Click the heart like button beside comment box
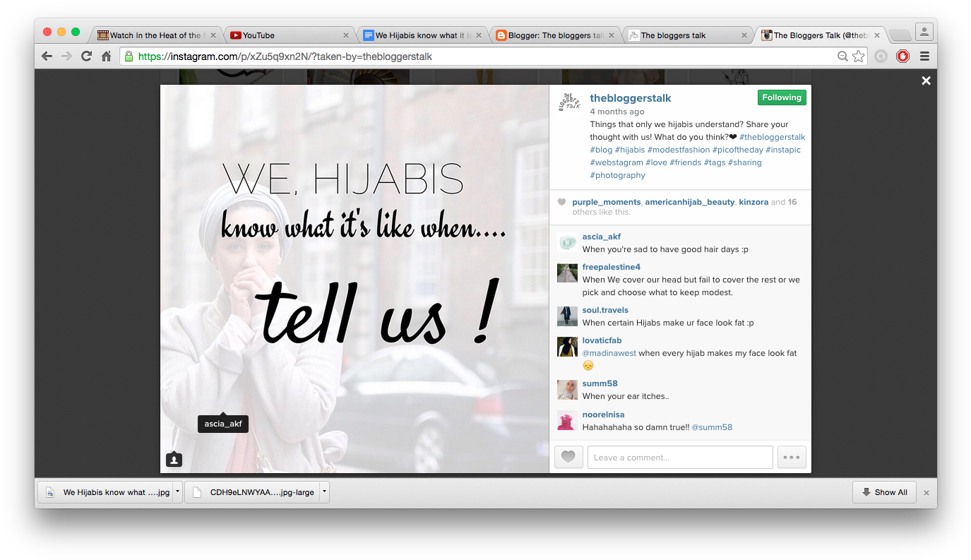 [x=568, y=458]
